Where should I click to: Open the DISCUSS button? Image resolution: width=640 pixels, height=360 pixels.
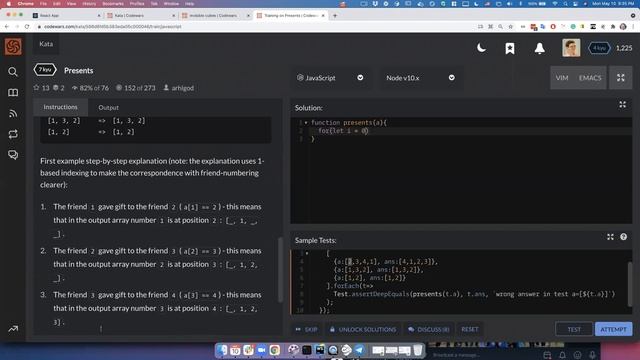coord(429,329)
